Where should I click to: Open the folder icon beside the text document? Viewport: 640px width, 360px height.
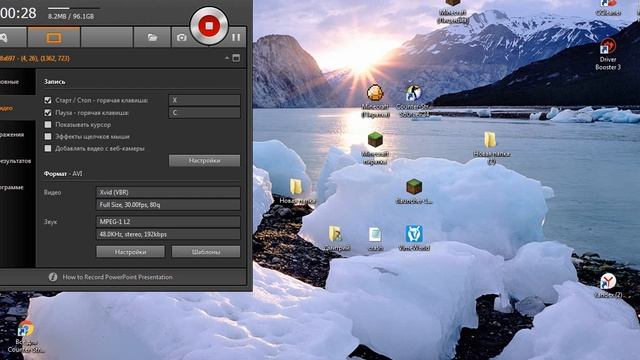click(x=336, y=238)
